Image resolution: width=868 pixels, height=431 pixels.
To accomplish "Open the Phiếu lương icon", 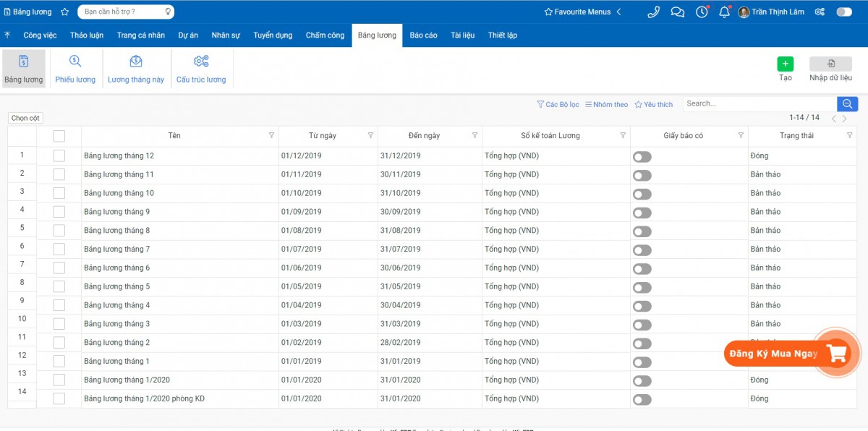I will 75,62.
